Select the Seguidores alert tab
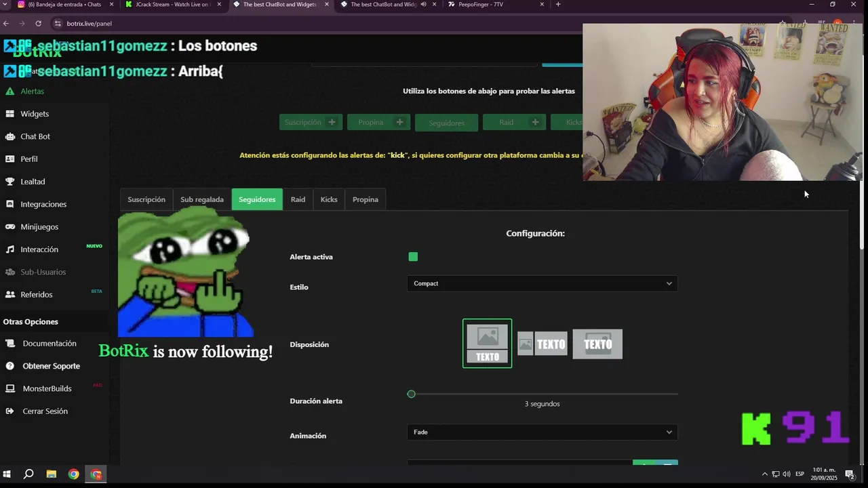Image resolution: width=868 pixels, height=488 pixels. pyautogui.click(x=257, y=199)
